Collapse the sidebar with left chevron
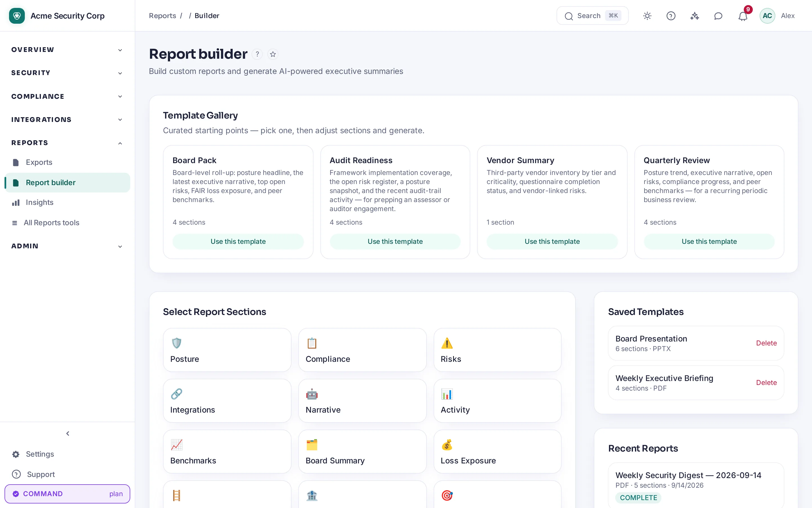This screenshot has width=812, height=508. tap(68, 433)
